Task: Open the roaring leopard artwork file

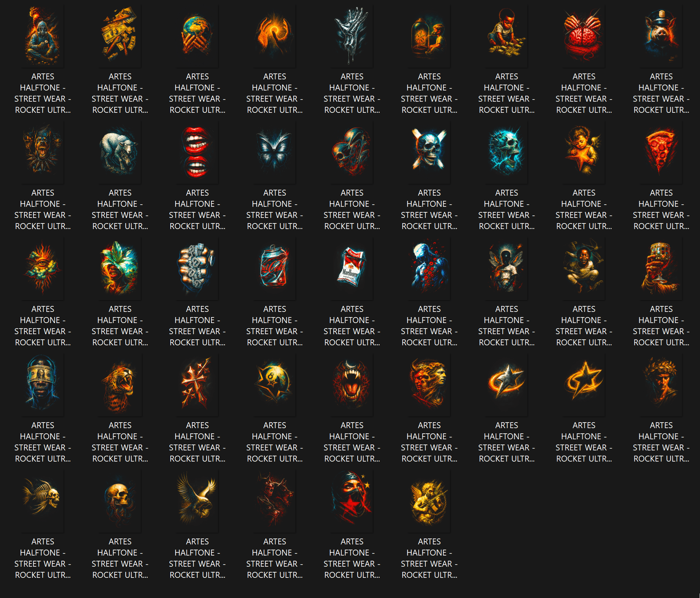Action: click(120, 385)
